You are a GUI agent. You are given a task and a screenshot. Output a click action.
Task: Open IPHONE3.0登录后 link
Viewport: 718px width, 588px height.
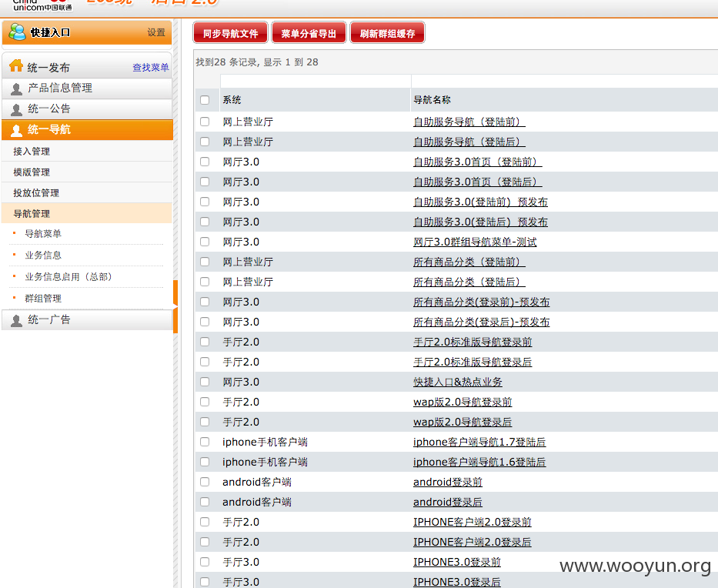[457, 582]
